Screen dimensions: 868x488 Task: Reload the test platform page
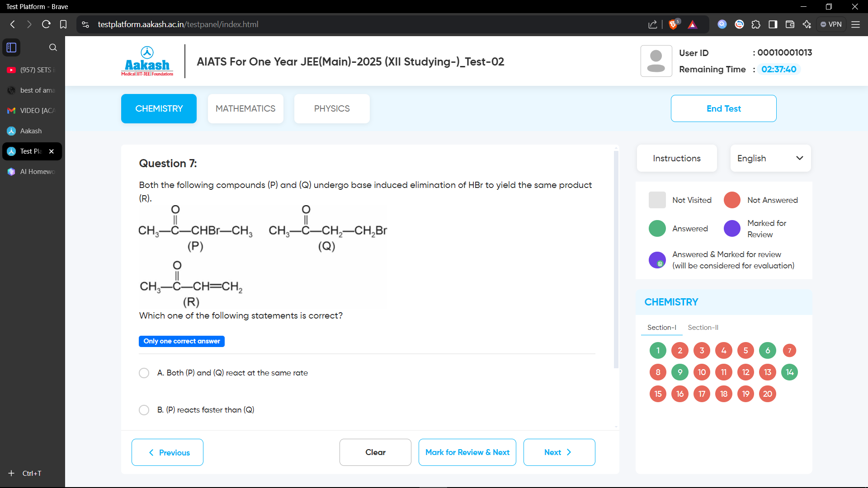[46, 24]
